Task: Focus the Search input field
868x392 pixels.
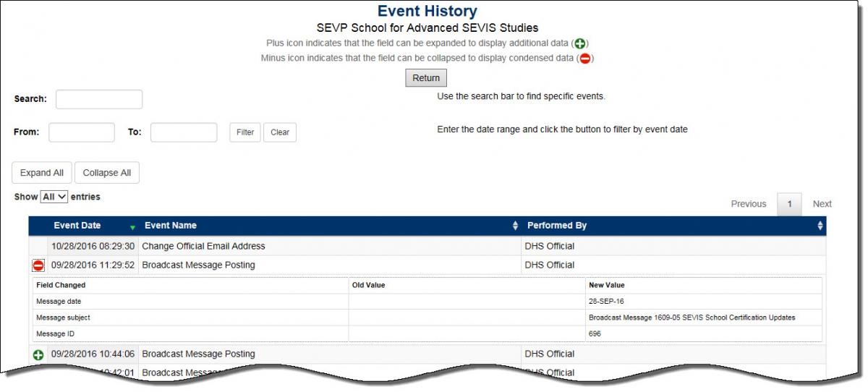Action: pos(99,99)
